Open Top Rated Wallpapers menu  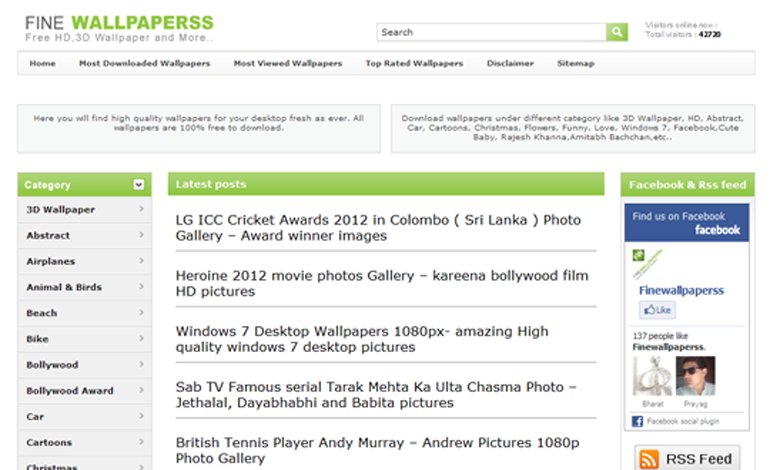pyautogui.click(x=414, y=63)
